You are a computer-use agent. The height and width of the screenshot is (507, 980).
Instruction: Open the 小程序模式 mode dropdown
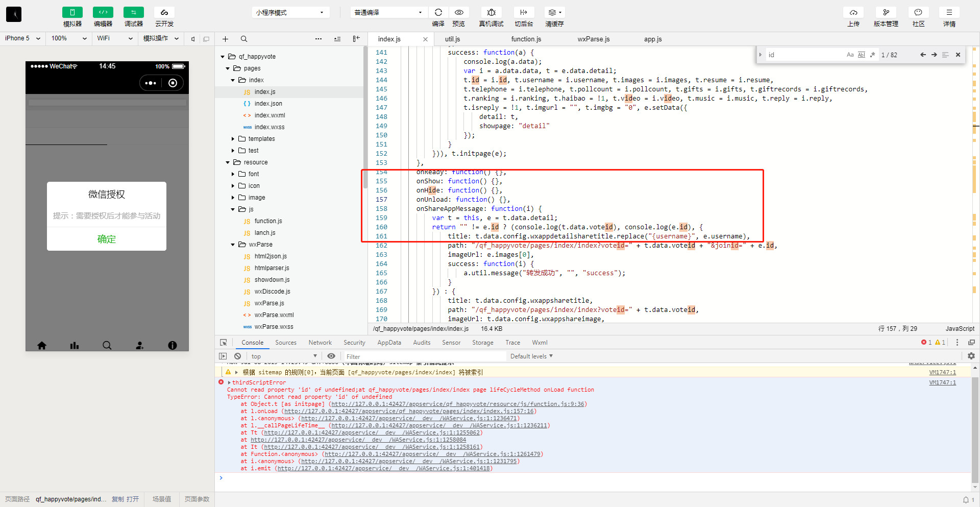[290, 13]
